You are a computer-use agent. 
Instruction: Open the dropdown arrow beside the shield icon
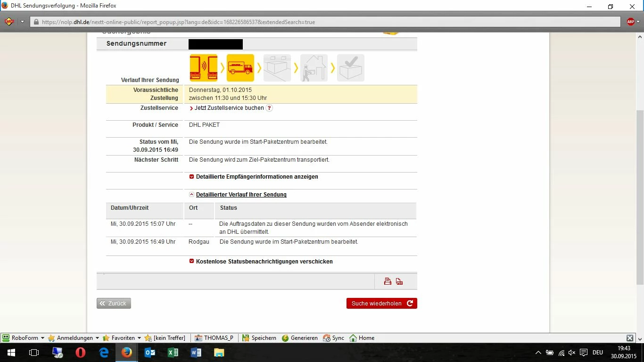tap(22, 22)
